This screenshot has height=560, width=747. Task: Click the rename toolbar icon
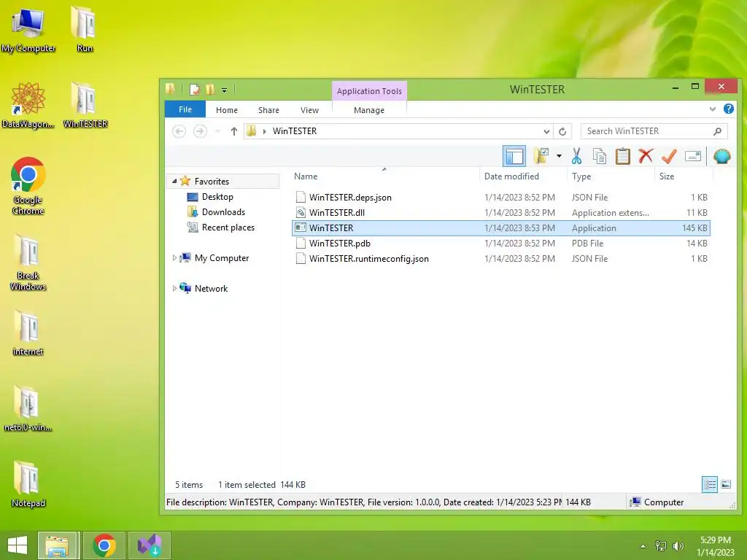pyautogui.click(x=693, y=156)
